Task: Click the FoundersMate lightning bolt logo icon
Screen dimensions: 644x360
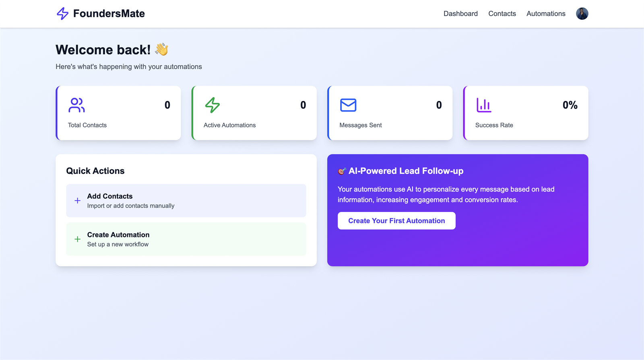Action: [x=62, y=14]
